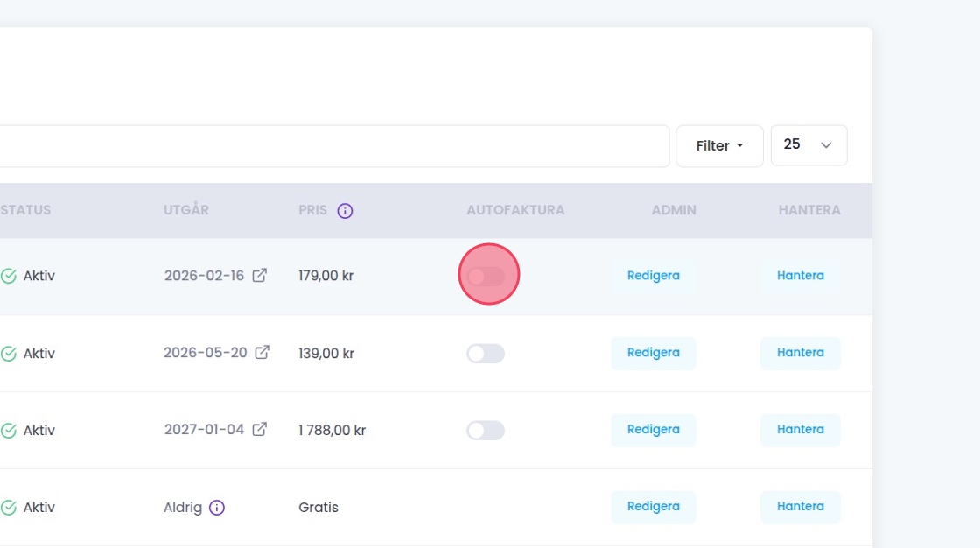Switch on autofaktura for the 1 788,00 kr row
Screen dimensions: 980x548
click(x=486, y=431)
